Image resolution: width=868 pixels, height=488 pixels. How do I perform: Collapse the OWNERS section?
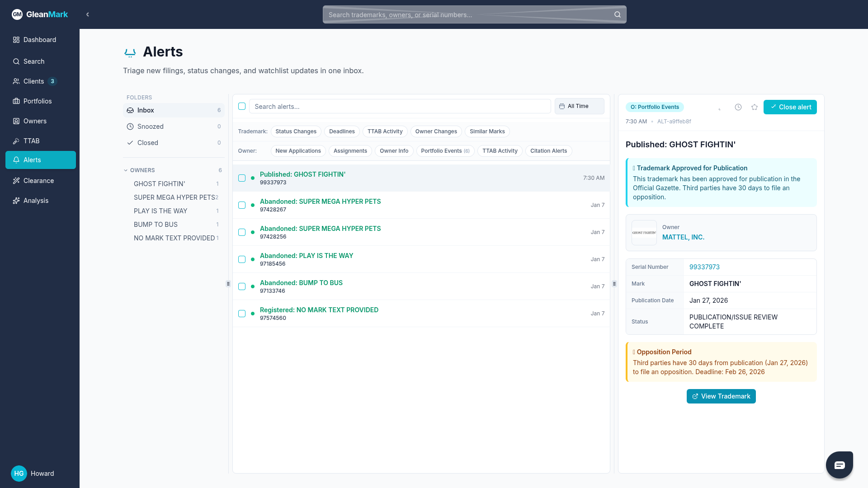(126, 170)
